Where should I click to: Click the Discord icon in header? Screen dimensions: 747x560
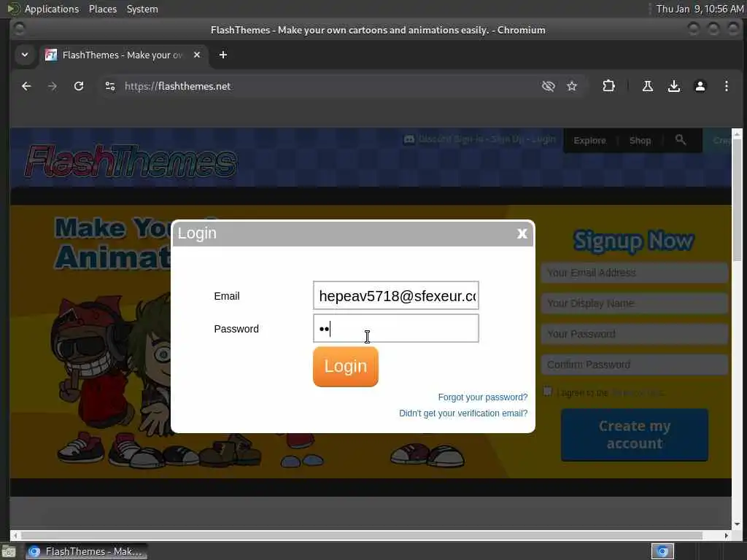pos(409,139)
